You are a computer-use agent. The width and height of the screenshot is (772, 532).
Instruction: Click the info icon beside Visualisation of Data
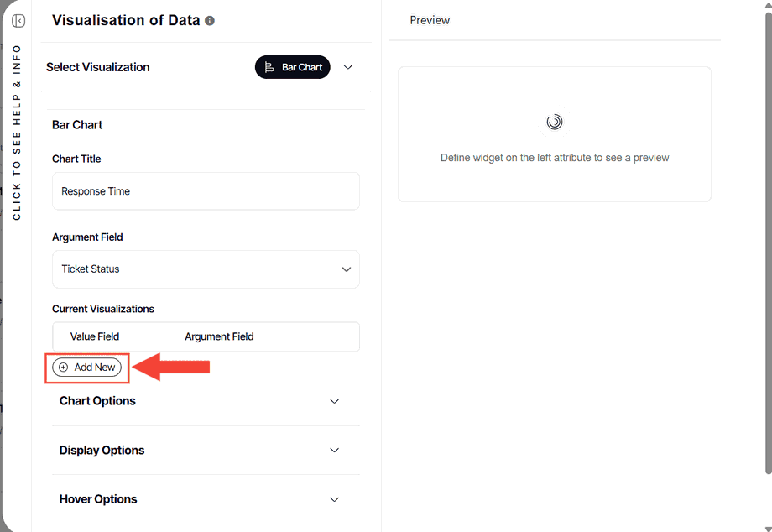click(x=209, y=19)
